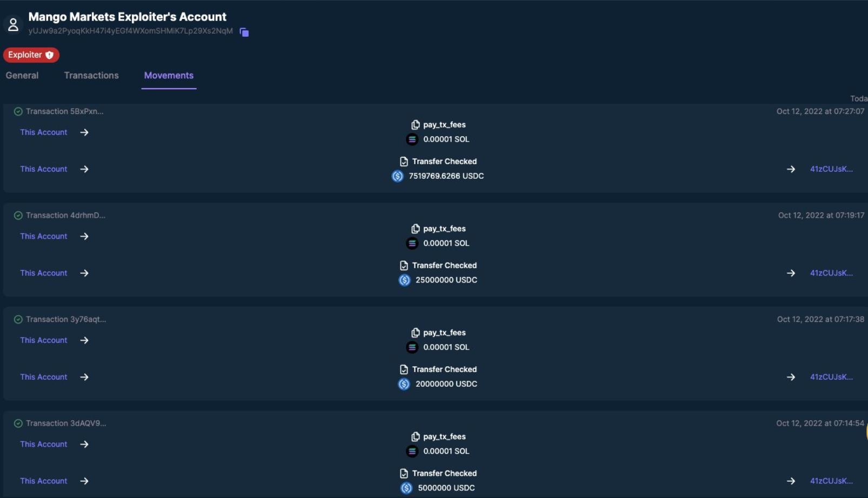The width and height of the screenshot is (868, 498).
Task: Open the General tab
Action: click(x=22, y=76)
